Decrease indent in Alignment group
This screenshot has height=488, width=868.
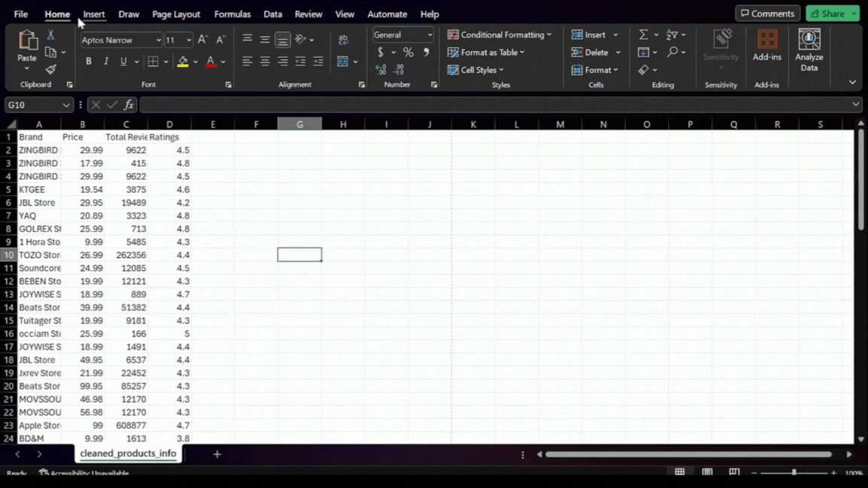(x=300, y=62)
